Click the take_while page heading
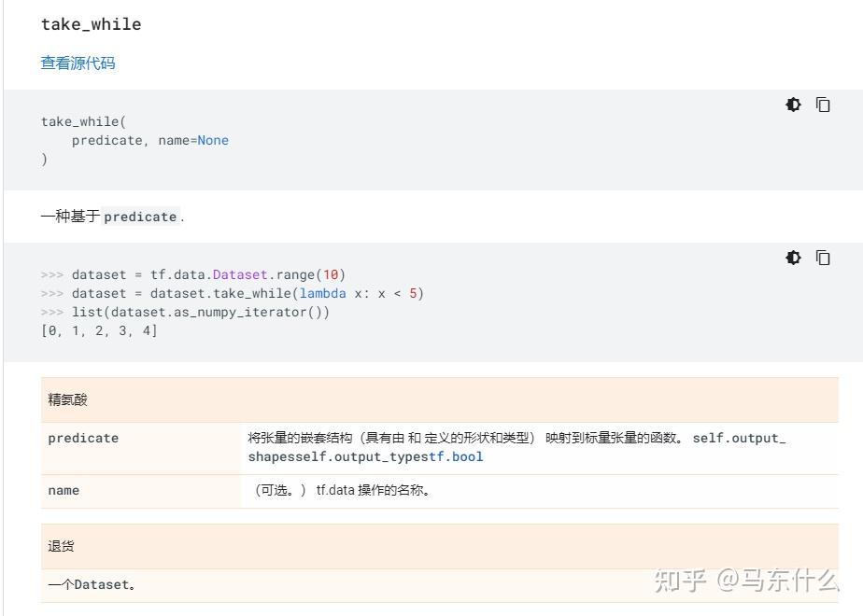 (91, 24)
